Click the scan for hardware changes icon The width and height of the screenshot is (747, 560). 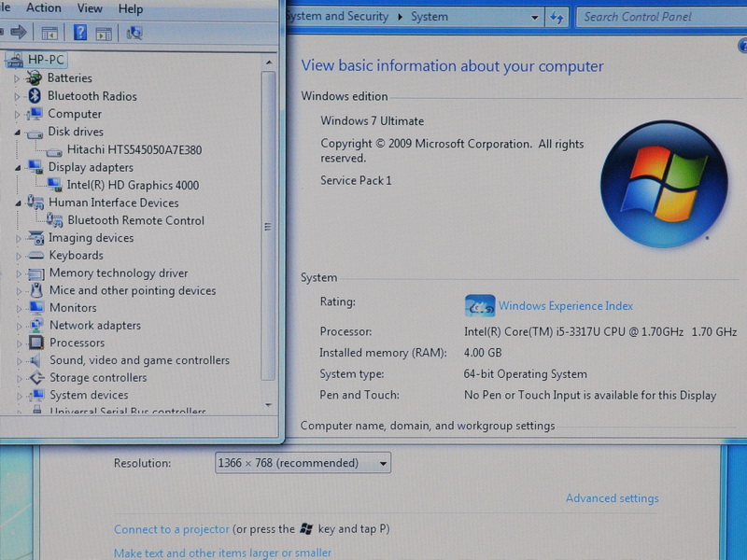point(134,33)
